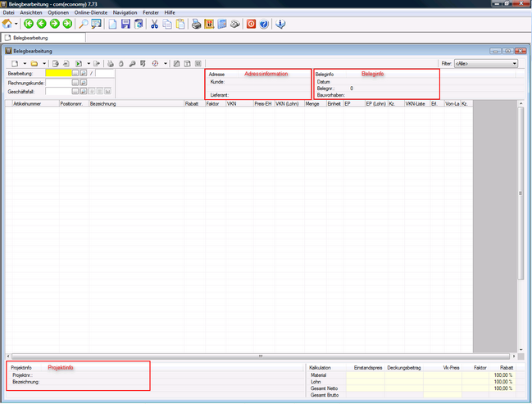Click the vertical scrollbar thumb of the table
The height and width of the screenshot is (404, 532).
point(521,193)
